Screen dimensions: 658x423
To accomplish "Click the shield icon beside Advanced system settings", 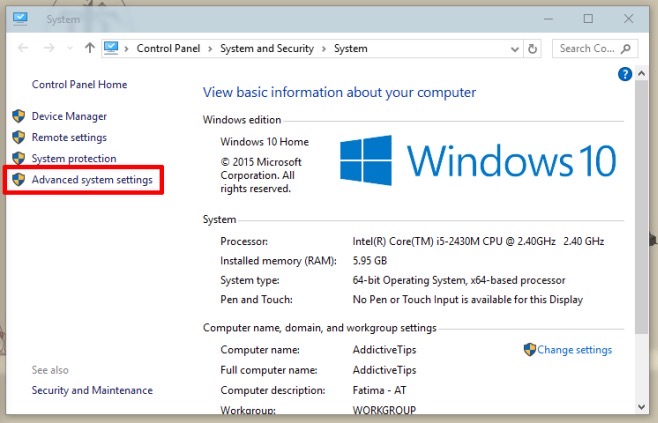I will click(x=18, y=179).
